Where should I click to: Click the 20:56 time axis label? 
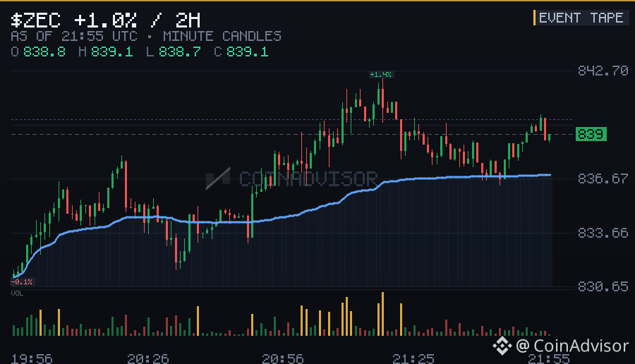283,359
